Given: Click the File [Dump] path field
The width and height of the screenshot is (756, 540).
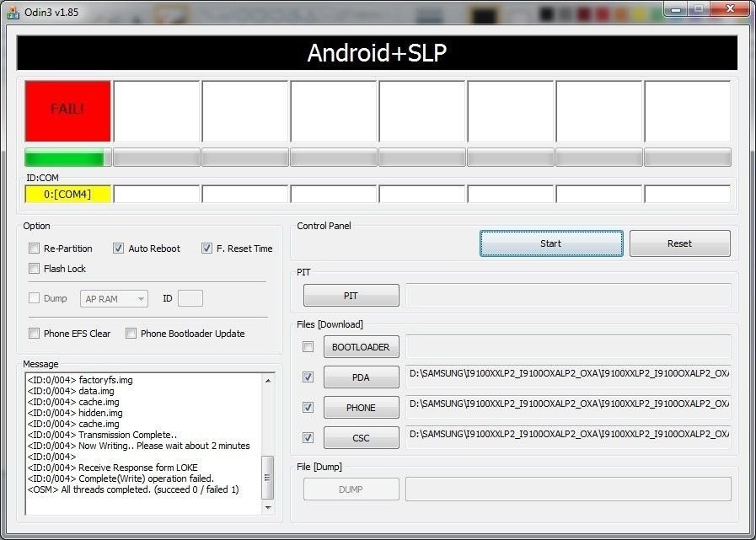Looking at the screenshot, I should (568, 489).
